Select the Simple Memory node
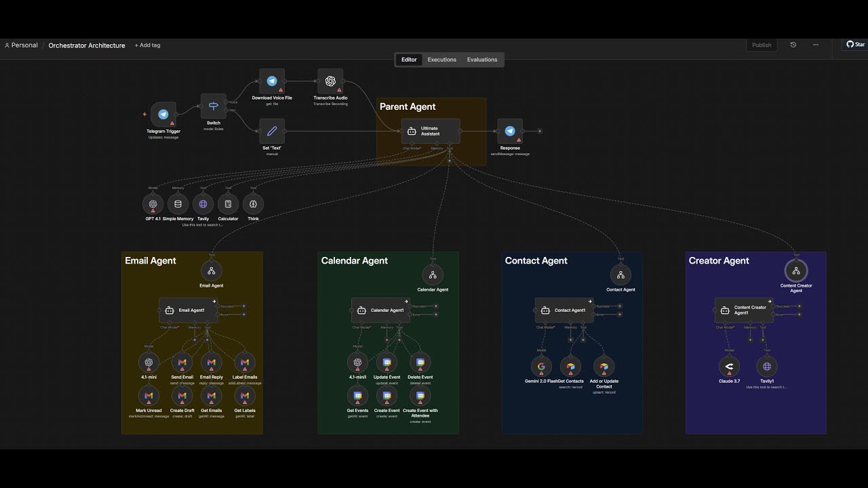 (178, 204)
